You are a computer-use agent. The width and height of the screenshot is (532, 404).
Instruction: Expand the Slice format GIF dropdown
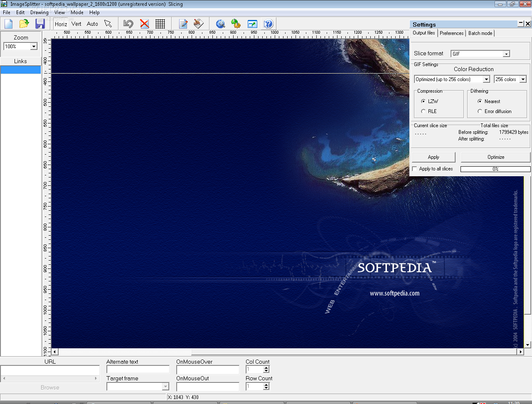pyautogui.click(x=506, y=54)
